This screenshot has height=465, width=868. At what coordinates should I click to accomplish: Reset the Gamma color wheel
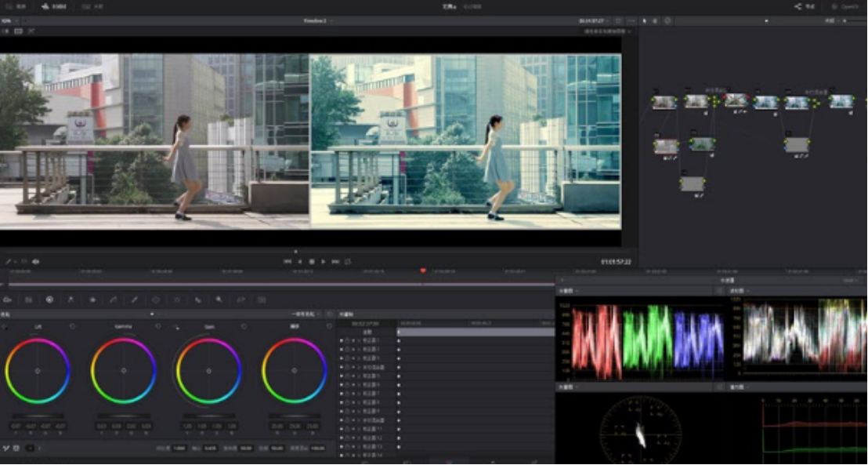coord(158,326)
